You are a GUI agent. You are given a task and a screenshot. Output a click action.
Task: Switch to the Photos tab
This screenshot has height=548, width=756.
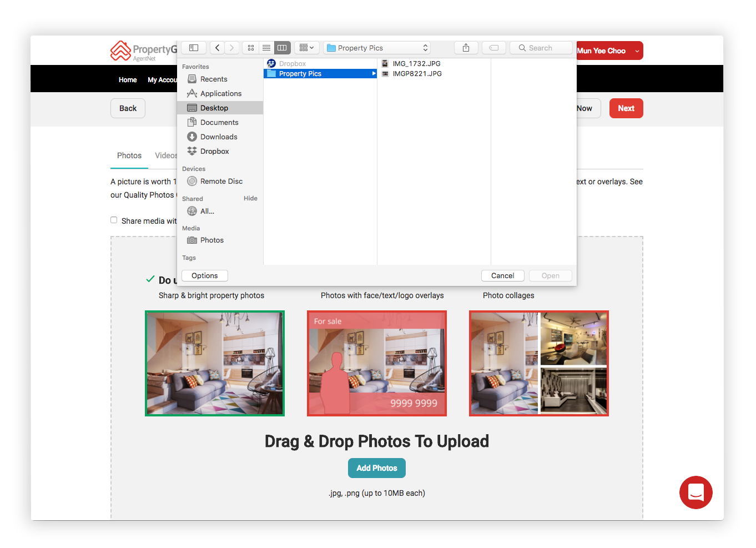tap(129, 155)
